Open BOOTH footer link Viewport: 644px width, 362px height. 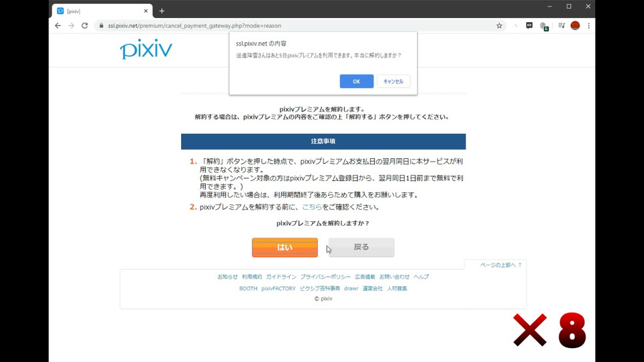[248, 288]
